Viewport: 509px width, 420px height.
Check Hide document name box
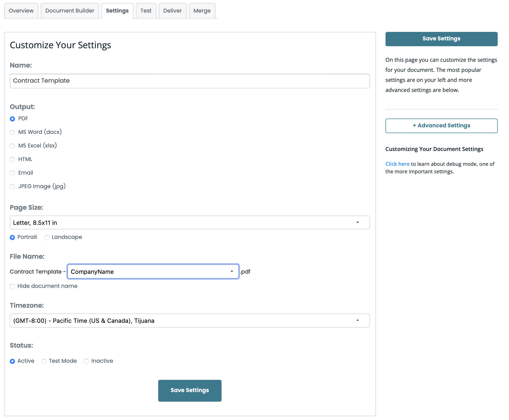(x=12, y=286)
